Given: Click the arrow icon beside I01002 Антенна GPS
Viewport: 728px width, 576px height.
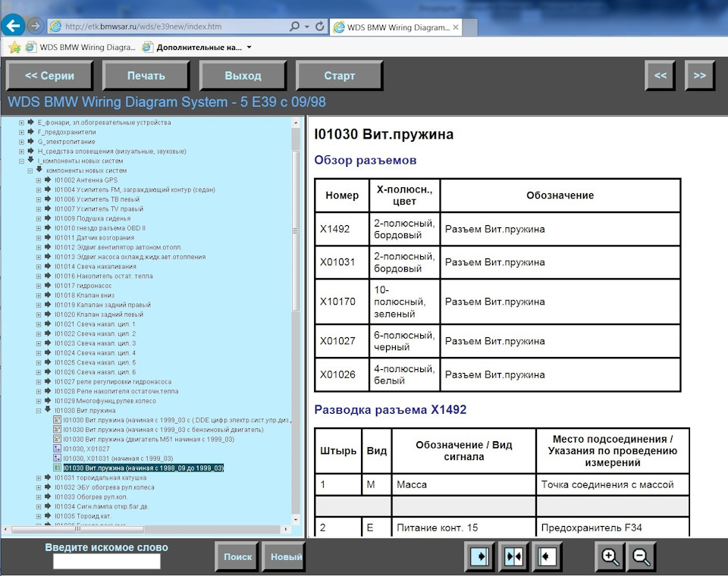Looking at the screenshot, I should click(48, 180).
